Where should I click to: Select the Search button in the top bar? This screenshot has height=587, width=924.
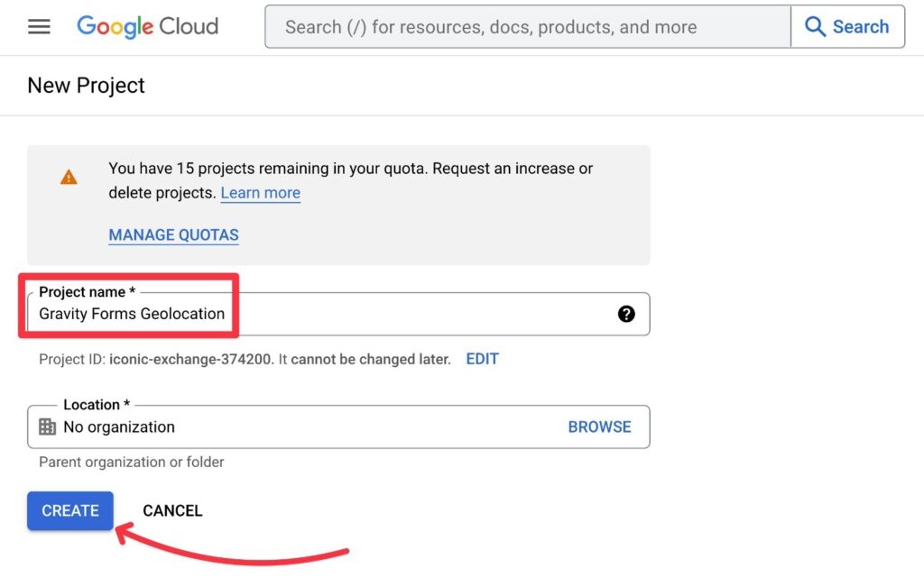pos(846,27)
